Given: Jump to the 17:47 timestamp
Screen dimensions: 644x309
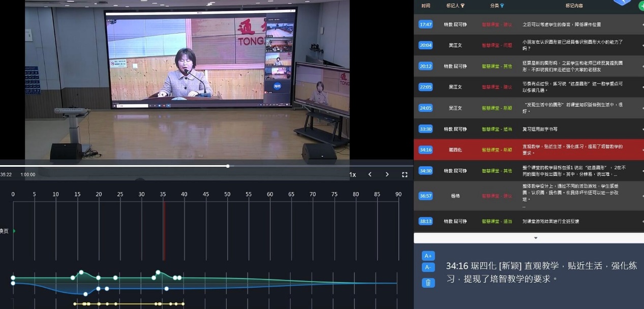Looking at the screenshot, I should (x=425, y=24).
